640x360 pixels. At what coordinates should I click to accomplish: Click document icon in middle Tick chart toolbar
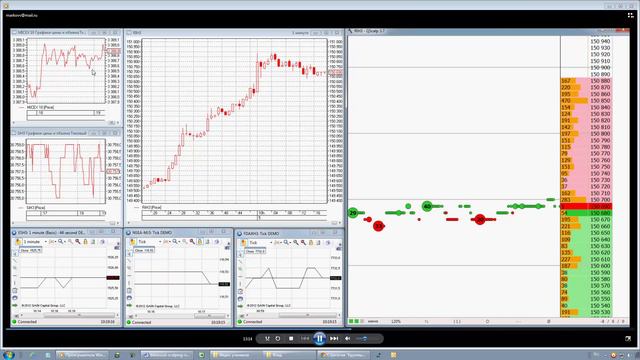(x=208, y=242)
